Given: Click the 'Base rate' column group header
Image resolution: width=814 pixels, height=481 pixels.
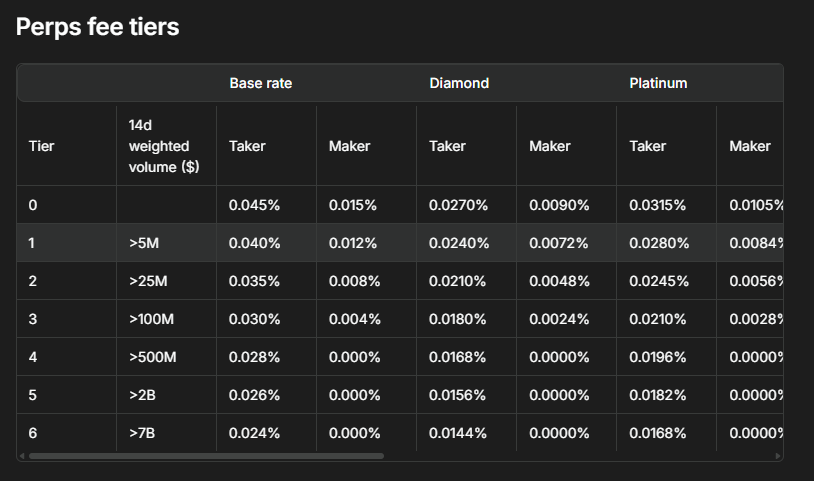Looking at the screenshot, I should [x=260, y=83].
